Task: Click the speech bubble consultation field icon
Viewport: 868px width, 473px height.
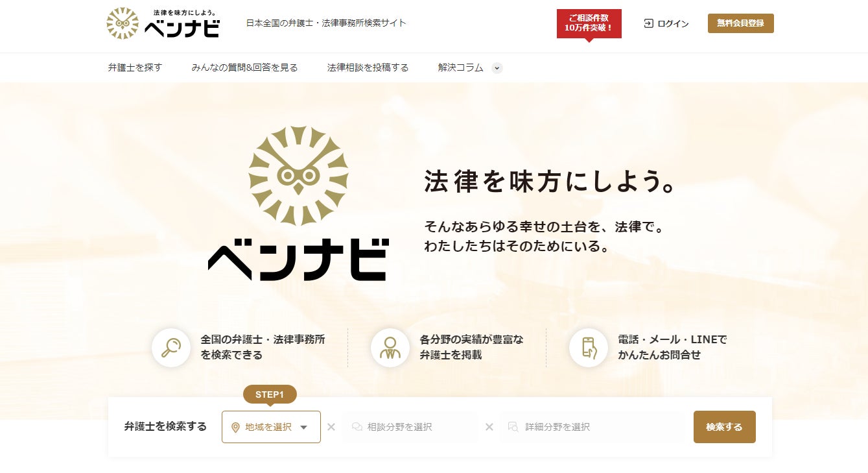Action: (357, 427)
